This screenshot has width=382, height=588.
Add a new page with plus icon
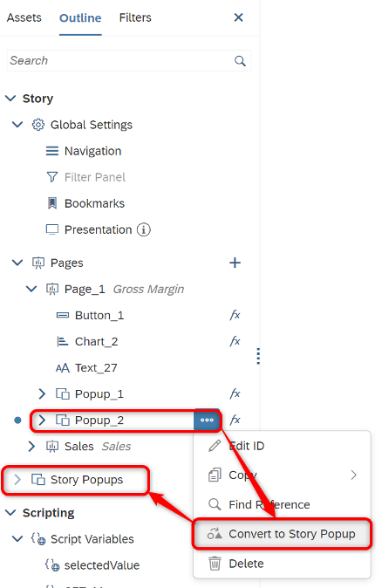pyautogui.click(x=235, y=263)
